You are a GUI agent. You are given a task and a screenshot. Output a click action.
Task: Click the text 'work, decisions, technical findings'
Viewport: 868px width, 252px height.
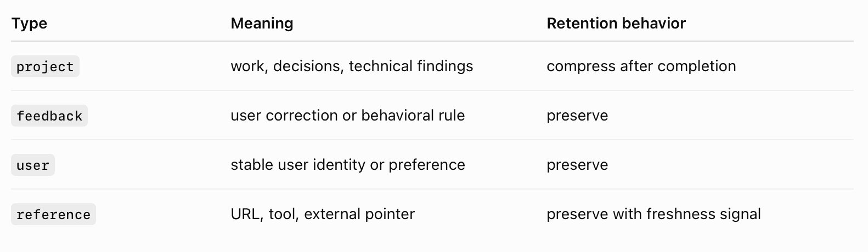[352, 66]
